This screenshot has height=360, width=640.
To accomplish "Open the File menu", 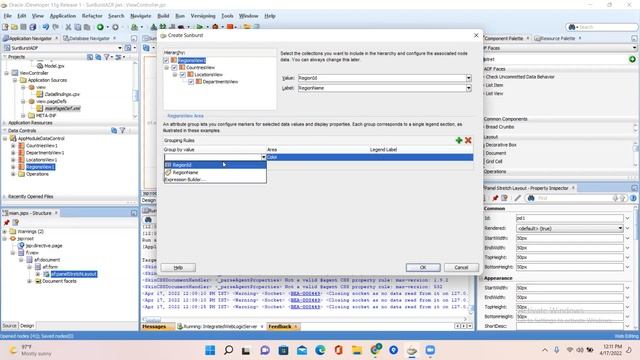I will (7, 16).
